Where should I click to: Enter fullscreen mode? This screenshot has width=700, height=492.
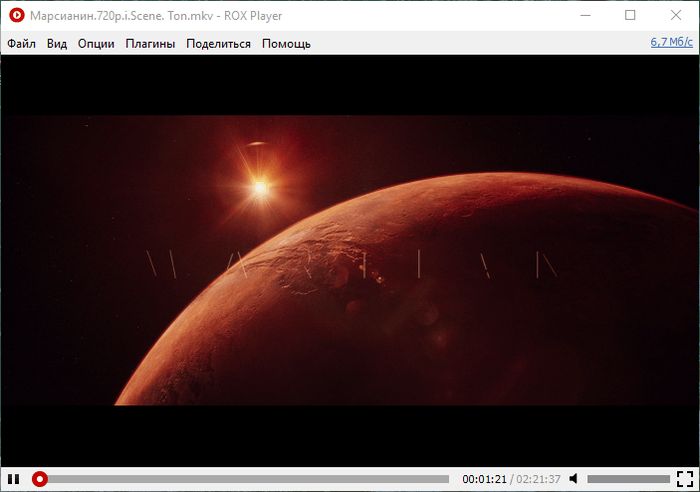[684, 479]
